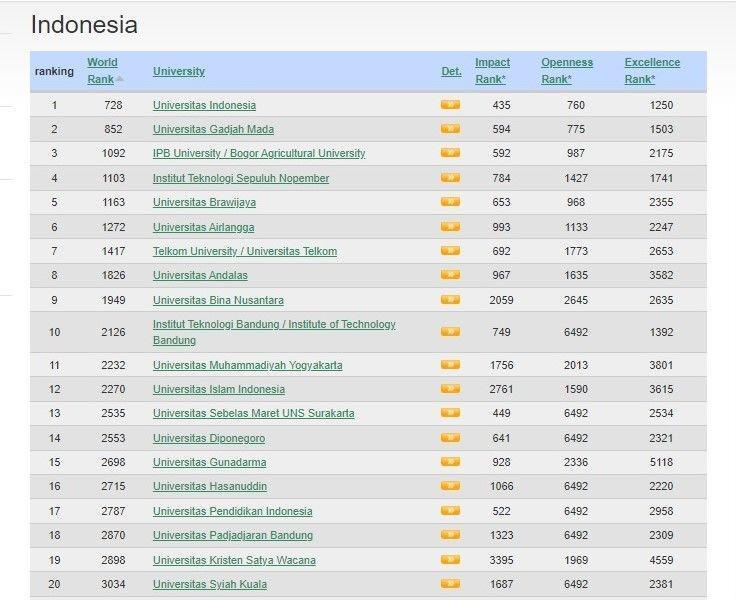Click details icon for Institut Teknologi Sepuluh Nopember
This screenshot has height=600, width=736.
[450, 178]
